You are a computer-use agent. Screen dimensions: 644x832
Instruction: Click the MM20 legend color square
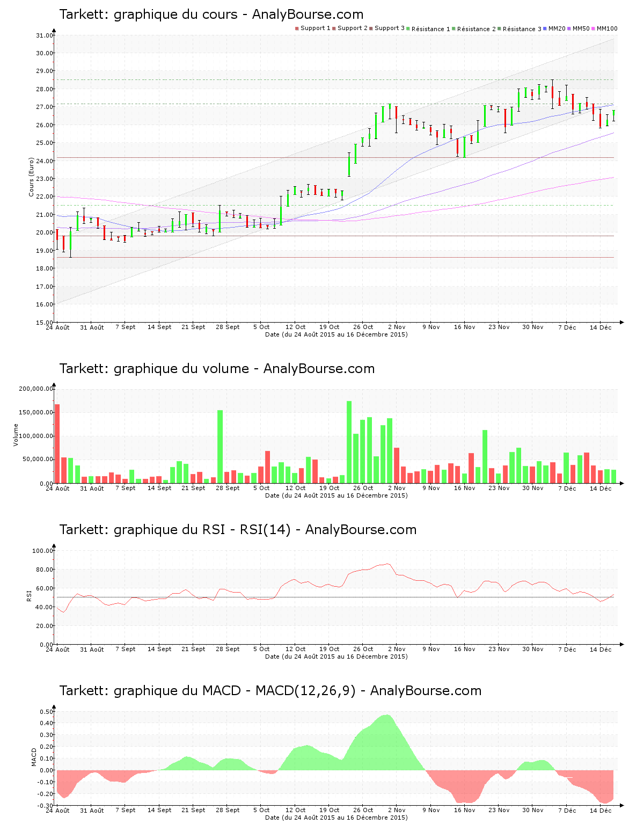click(545, 28)
